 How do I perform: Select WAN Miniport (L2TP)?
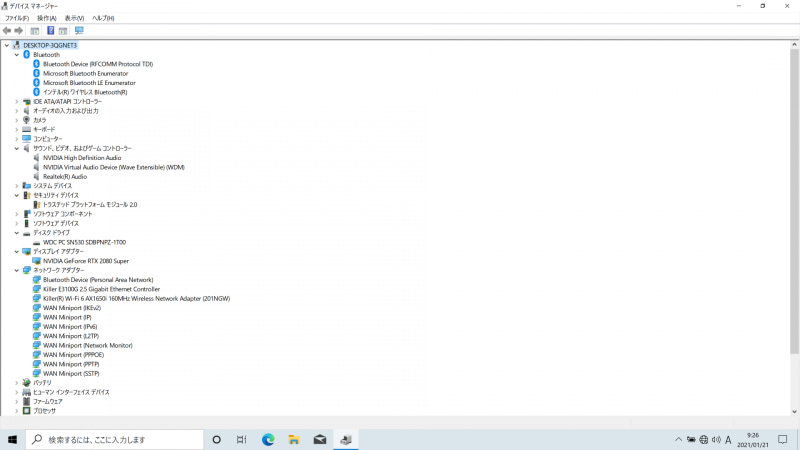[x=71, y=336]
